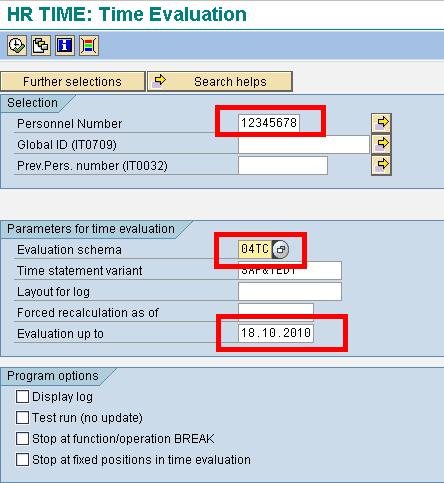Enable the Display log checkbox

(x=22, y=397)
